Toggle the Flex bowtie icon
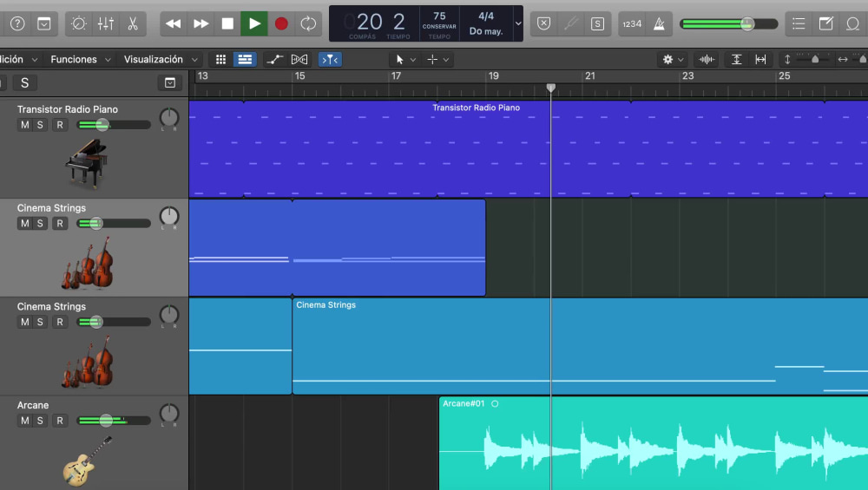Viewport: 868px width, 490px height. click(x=299, y=59)
